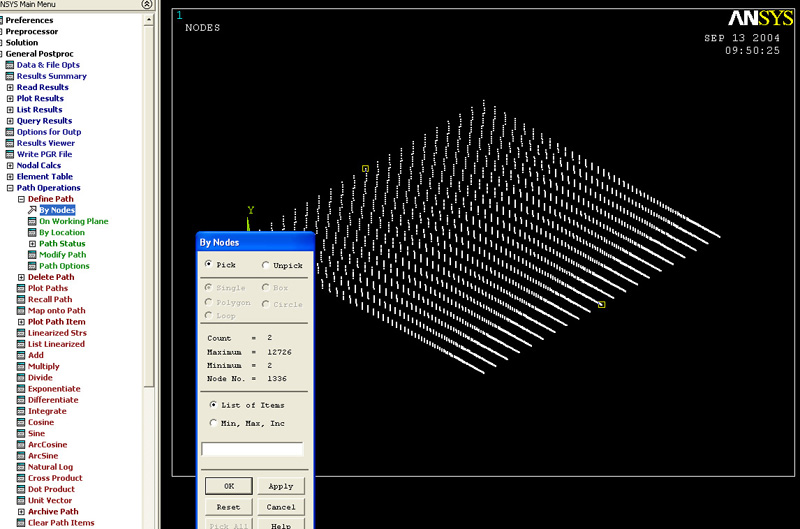Click the Cross Product icon

click(21, 478)
